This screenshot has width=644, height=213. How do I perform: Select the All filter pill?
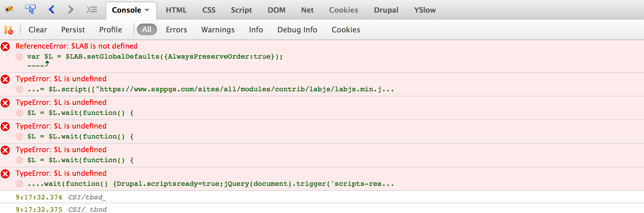click(147, 29)
